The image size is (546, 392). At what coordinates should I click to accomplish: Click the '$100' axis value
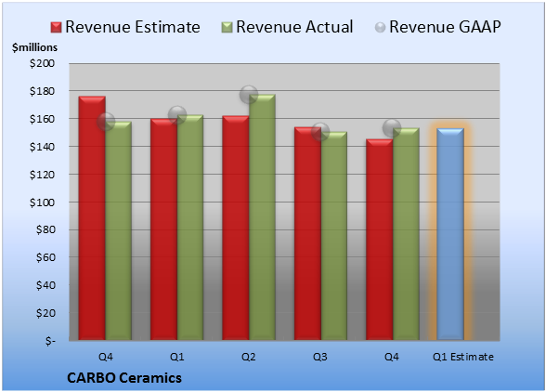[x=42, y=203]
